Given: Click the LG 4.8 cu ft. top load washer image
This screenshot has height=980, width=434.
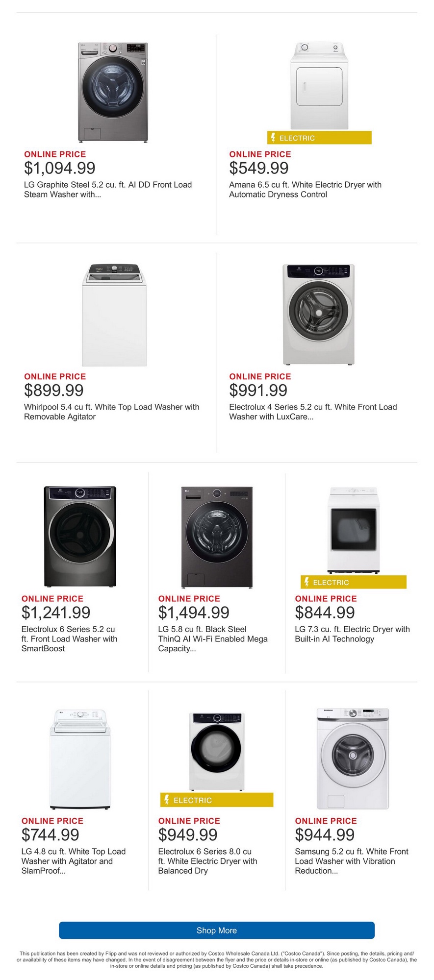Looking at the screenshot, I should [x=80, y=759].
